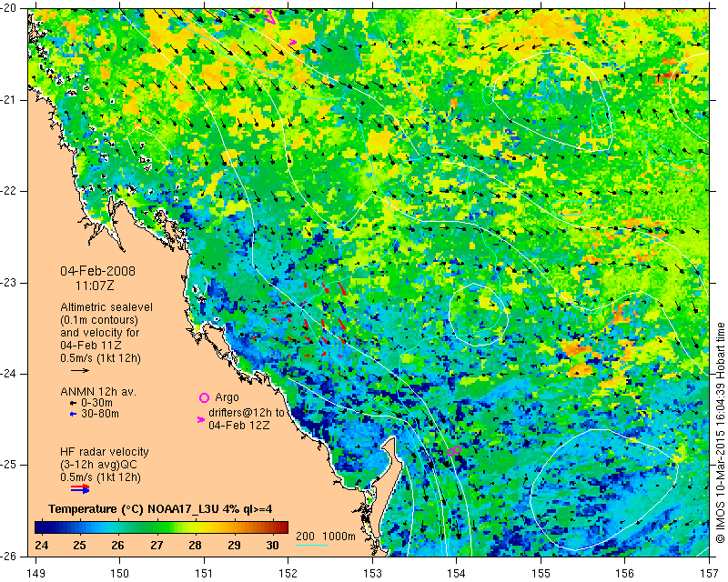Click latitude axis label -25
Screen dimensions: 728x582
[8, 465]
